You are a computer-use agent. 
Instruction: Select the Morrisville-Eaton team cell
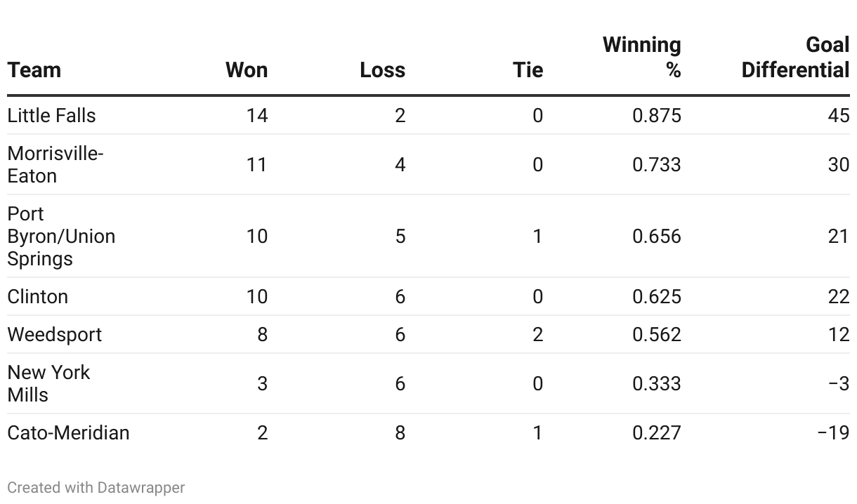(55, 164)
